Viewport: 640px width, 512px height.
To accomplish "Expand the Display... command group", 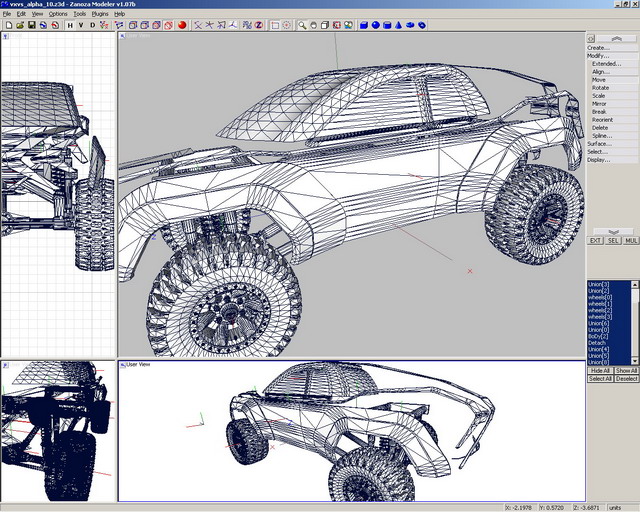I will coord(598,159).
